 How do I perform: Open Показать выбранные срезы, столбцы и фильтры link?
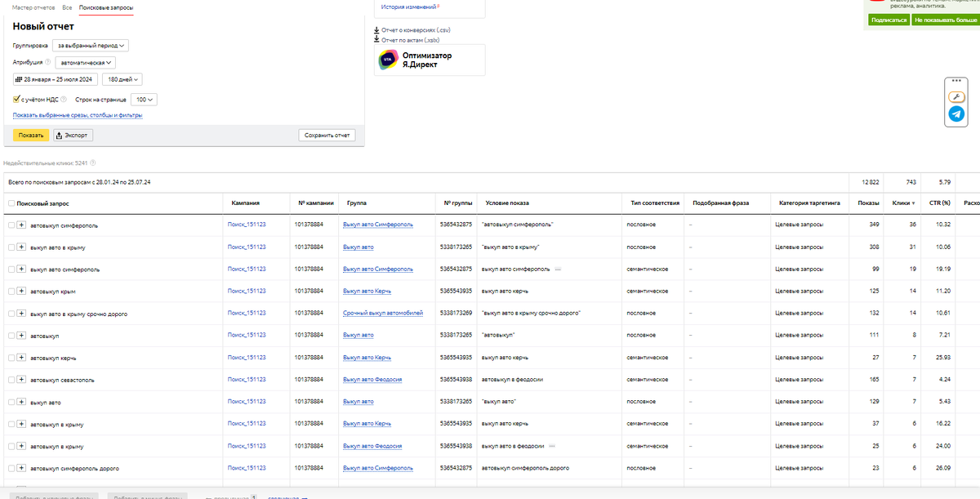click(78, 115)
